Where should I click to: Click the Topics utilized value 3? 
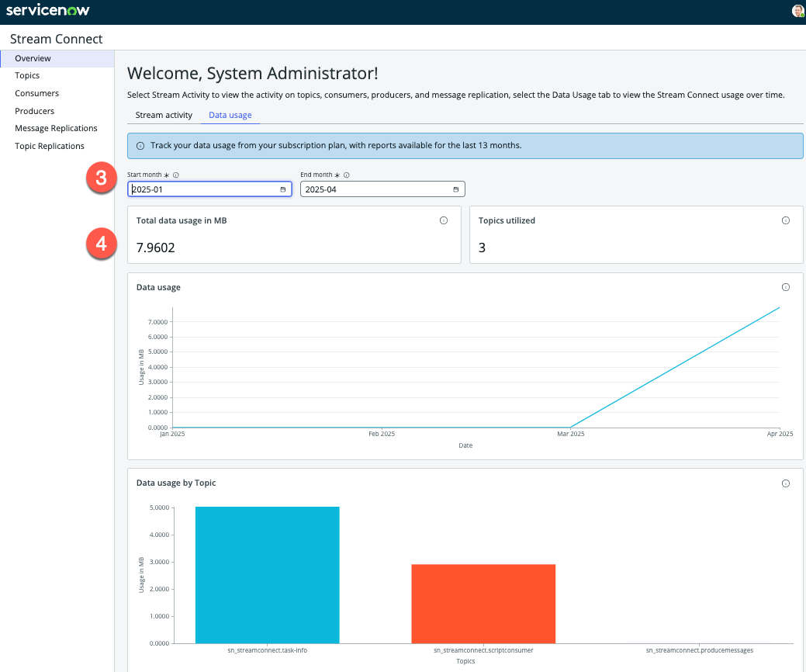483,248
